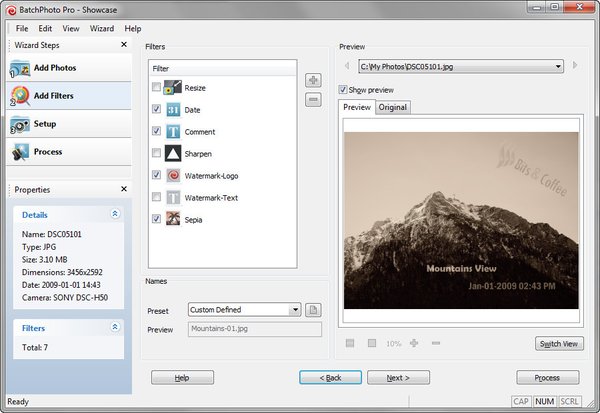Screen dimensions: 600x413
Task: Open the Preset Custom Defined dropdown
Action: click(x=295, y=310)
